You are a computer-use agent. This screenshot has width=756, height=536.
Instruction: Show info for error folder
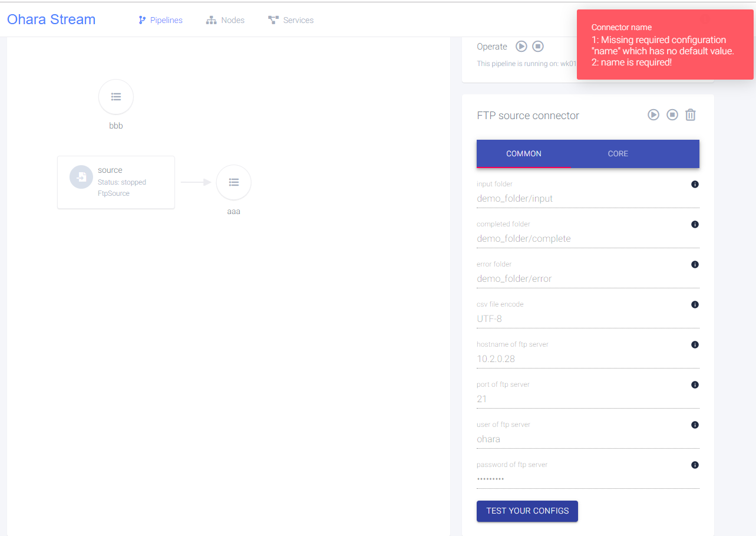click(695, 265)
